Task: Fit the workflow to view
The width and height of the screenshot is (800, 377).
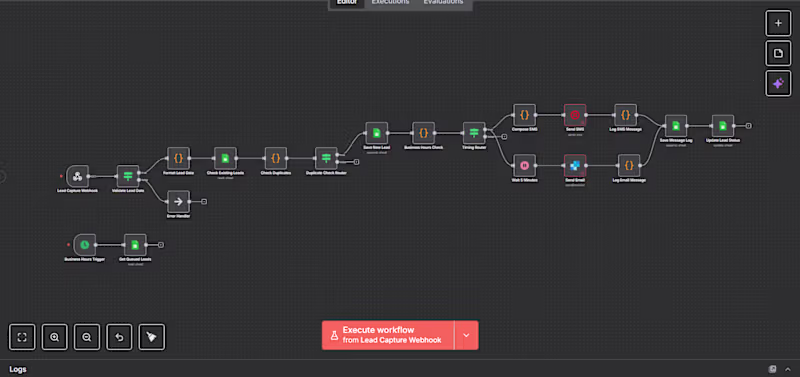Action: (x=22, y=337)
